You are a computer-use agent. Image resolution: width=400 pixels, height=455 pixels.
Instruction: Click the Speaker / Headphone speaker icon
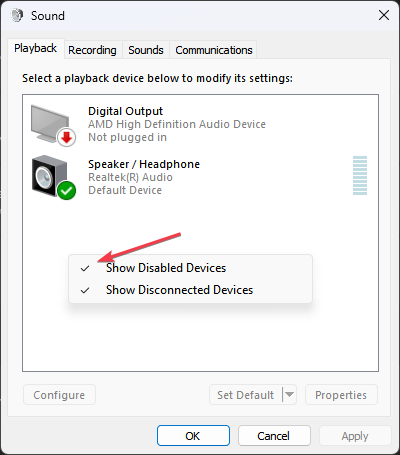[x=50, y=176]
